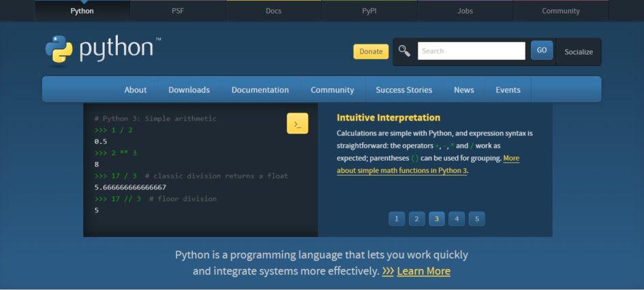644x290 pixels.
Task: Expand the Downloads menu
Action: (x=189, y=90)
